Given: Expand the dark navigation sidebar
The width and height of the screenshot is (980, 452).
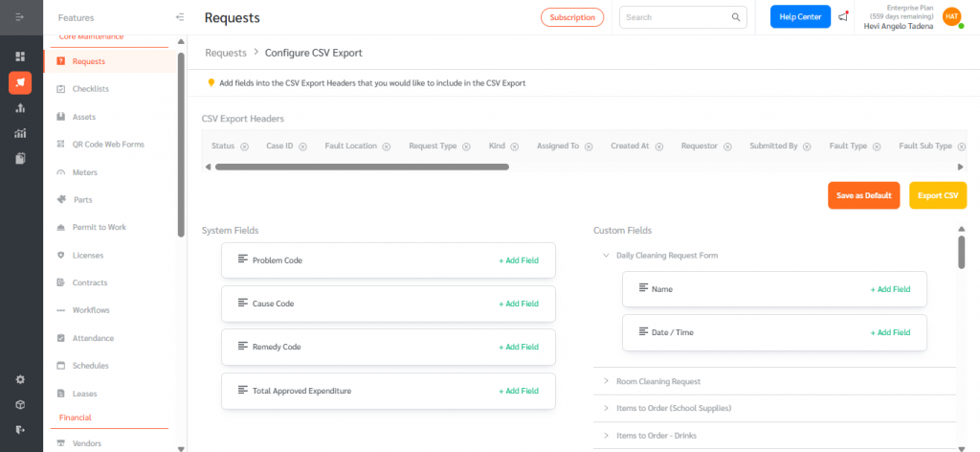Looking at the screenshot, I should pyautogui.click(x=20, y=17).
